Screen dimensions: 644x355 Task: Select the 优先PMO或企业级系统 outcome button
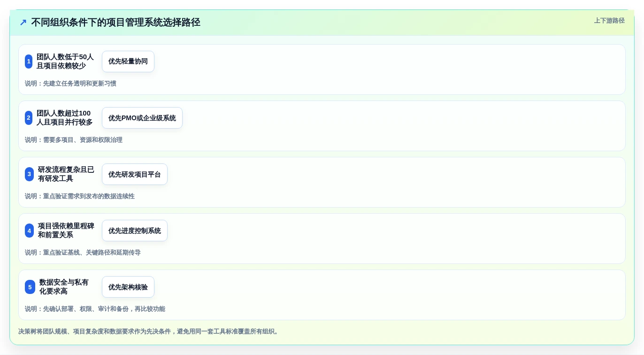(x=142, y=118)
